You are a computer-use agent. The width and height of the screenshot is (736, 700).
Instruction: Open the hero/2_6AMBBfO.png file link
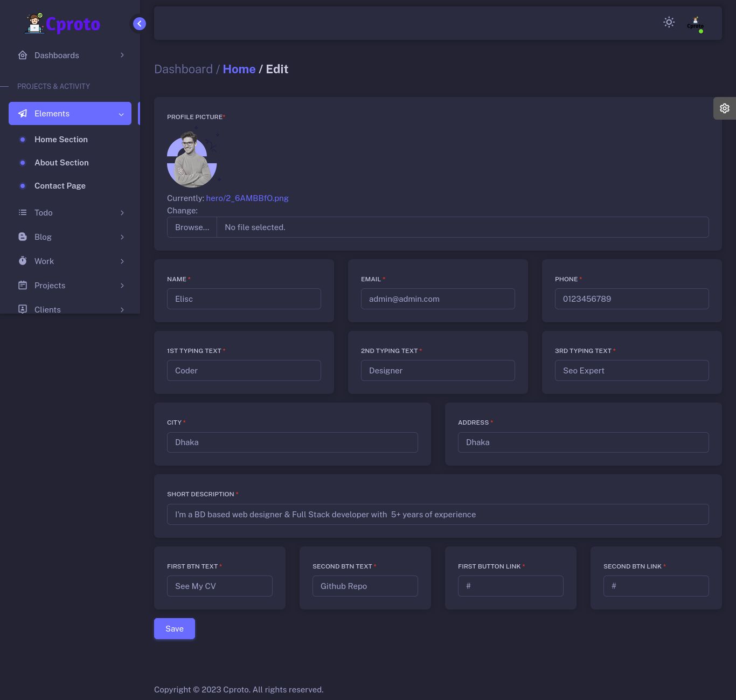point(247,198)
